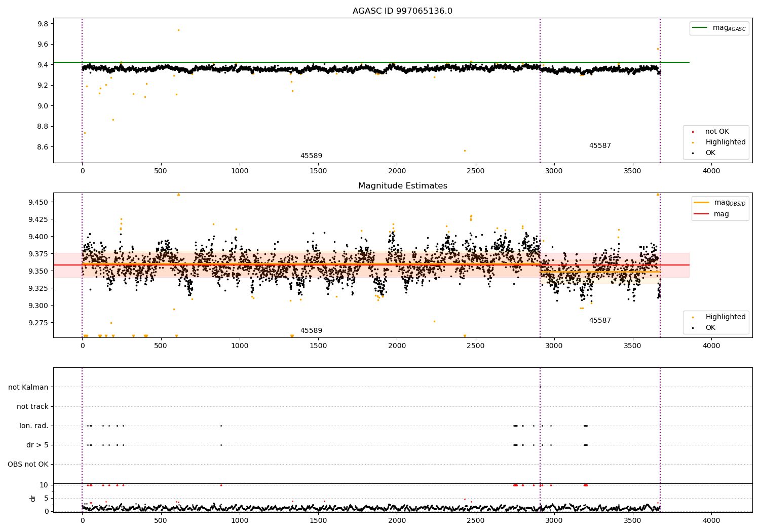Click the 8.8 y-tick label in top plot

(43, 126)
